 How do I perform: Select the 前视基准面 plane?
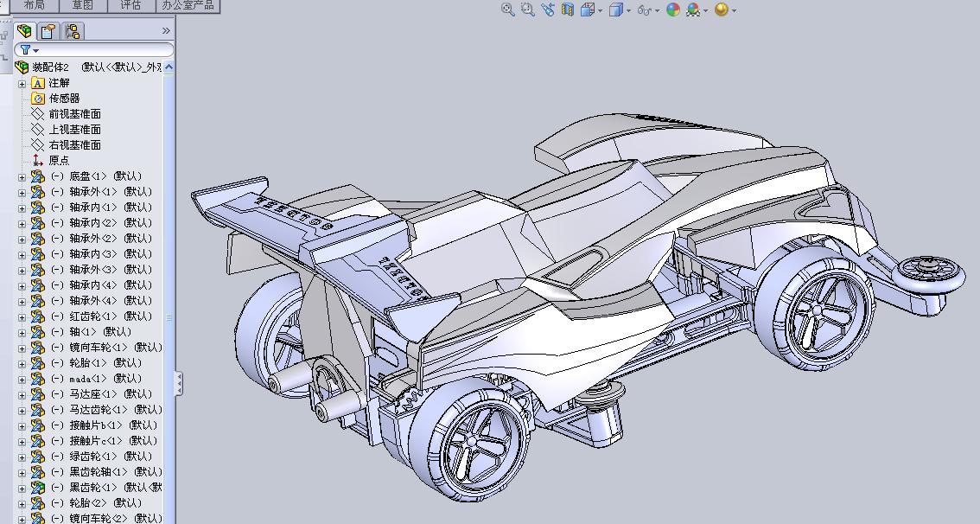pyautogui.click(x=74, y=114)
